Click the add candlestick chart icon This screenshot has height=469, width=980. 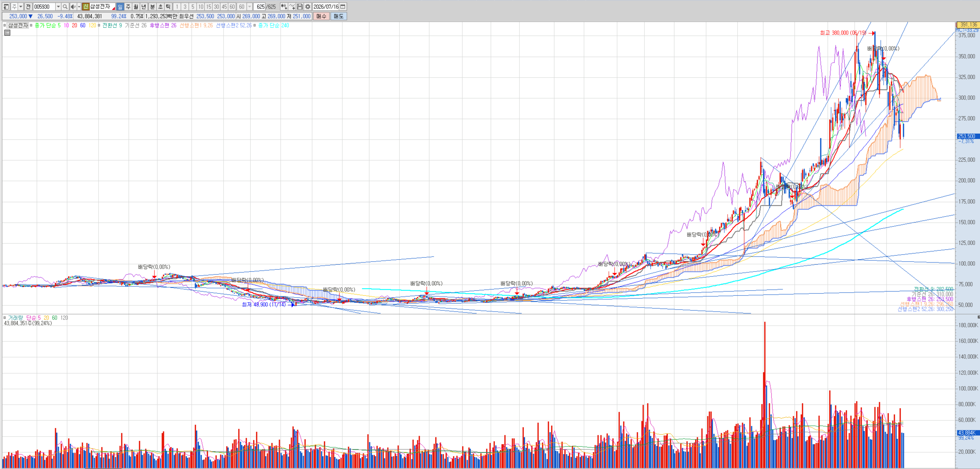coord(284,7)
